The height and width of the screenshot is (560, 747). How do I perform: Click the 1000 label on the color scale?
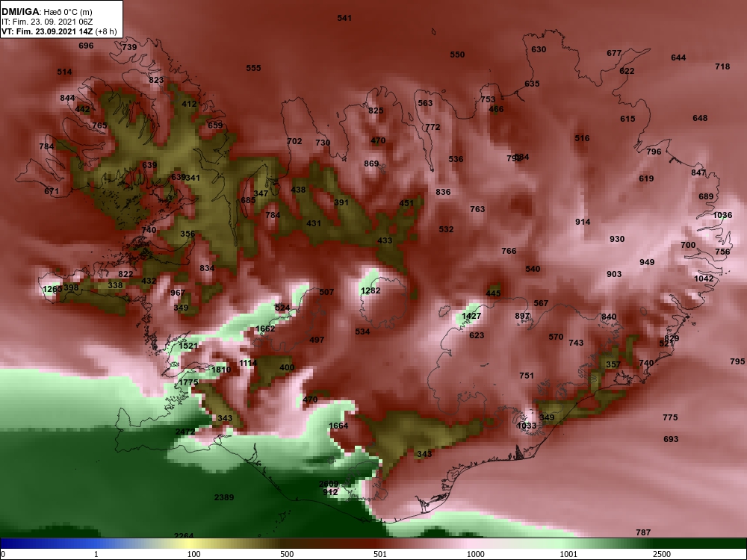click(x=475, y=554)
